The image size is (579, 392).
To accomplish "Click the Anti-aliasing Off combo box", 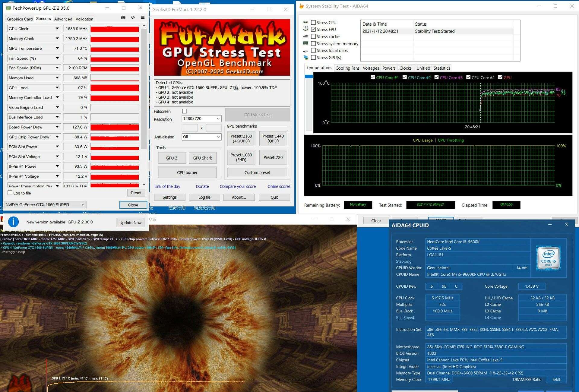I will coord(201,137).
